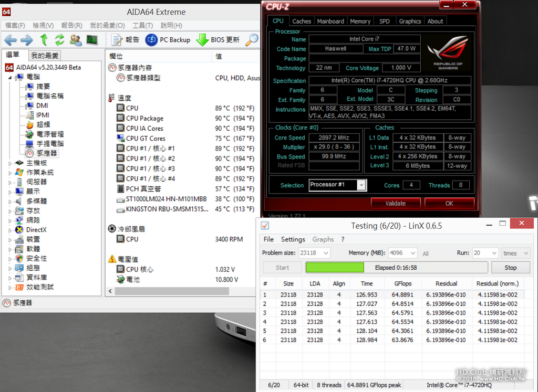Click the green up-level arrow icon

[44, 40]
